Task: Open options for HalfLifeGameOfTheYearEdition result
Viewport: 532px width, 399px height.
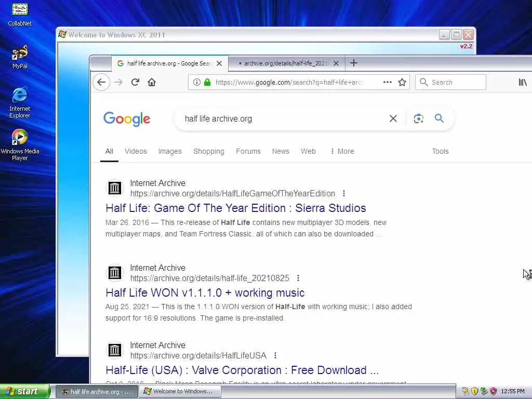Action: coord(344,193)
